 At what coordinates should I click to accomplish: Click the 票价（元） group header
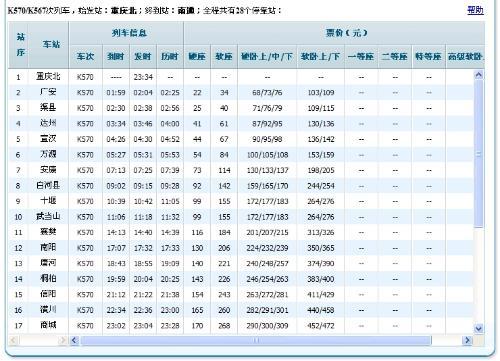click(347, 33)
